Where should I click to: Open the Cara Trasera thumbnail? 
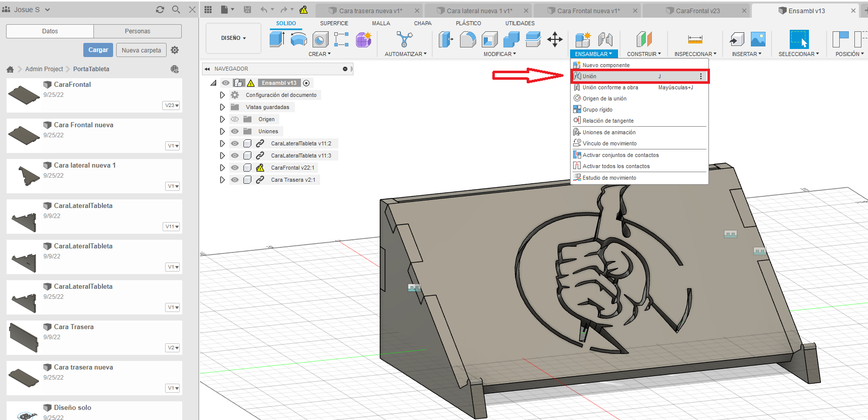tap(24, 337)
